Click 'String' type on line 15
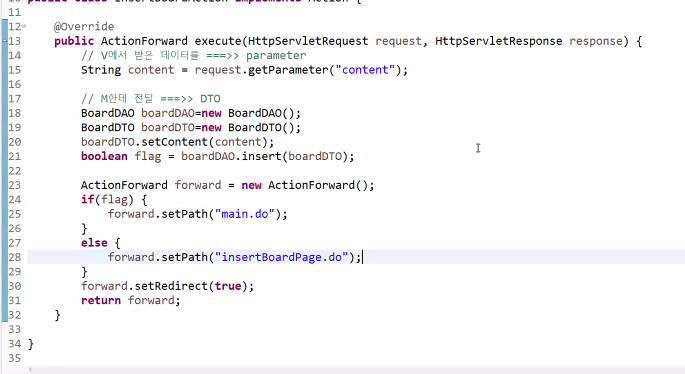 point(101,70)
